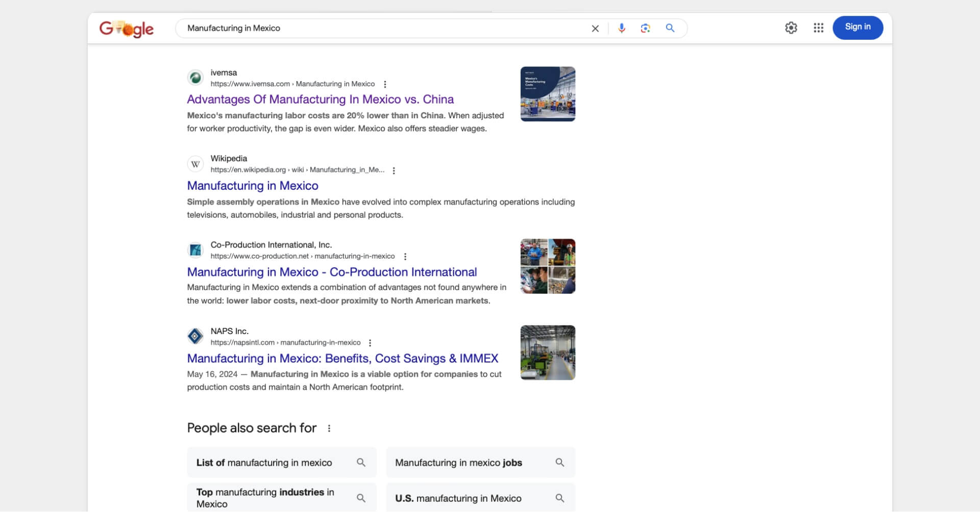Open the Google apps grid
The width and height of the screenshot is (980, 512).
point(818,28)
